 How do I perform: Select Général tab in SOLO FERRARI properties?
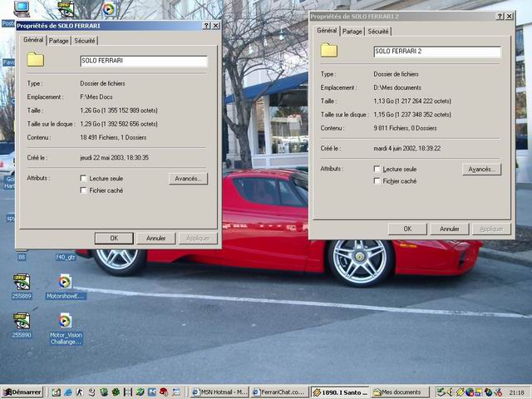(x=33, y=40)
